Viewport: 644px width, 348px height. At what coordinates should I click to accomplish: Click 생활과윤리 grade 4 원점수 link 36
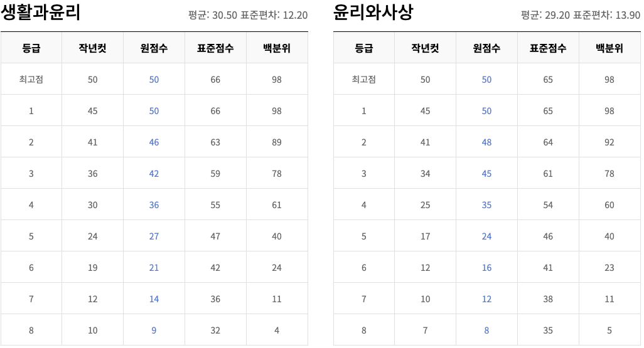(x=154, y=205)
